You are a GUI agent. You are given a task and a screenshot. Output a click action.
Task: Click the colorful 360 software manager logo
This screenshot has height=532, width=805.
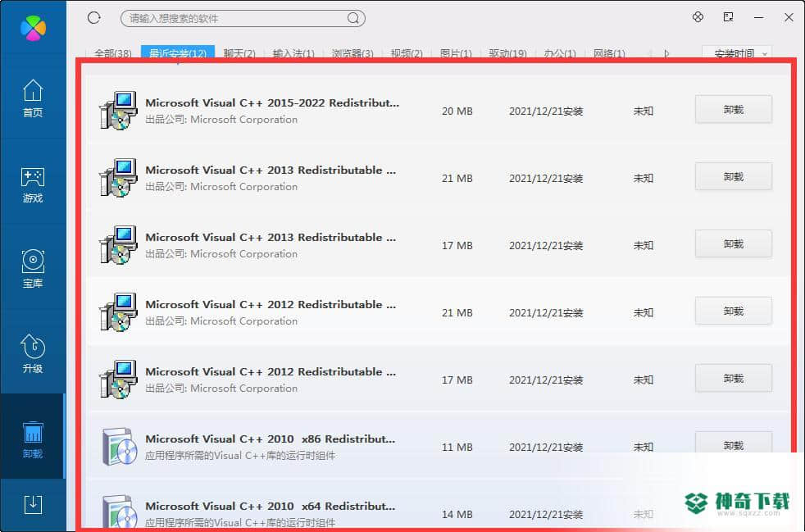click(33, 28)
